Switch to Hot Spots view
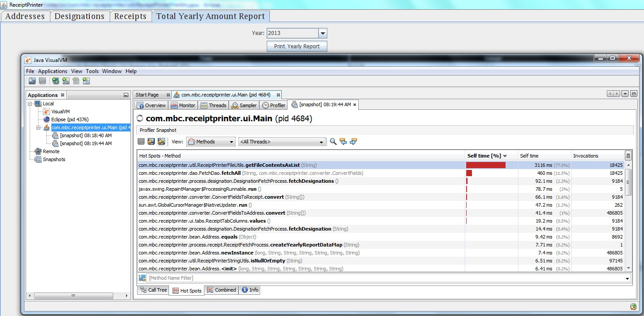 pos(187,290)
